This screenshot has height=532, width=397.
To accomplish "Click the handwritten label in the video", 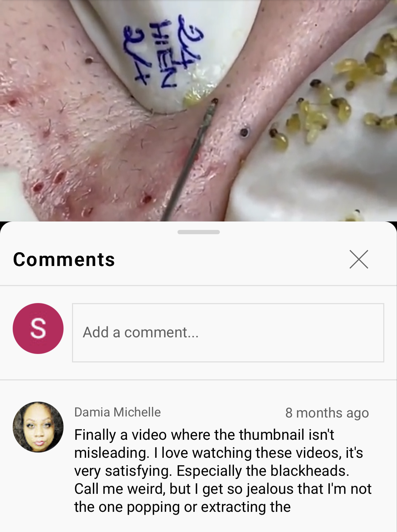I will 162,51.
